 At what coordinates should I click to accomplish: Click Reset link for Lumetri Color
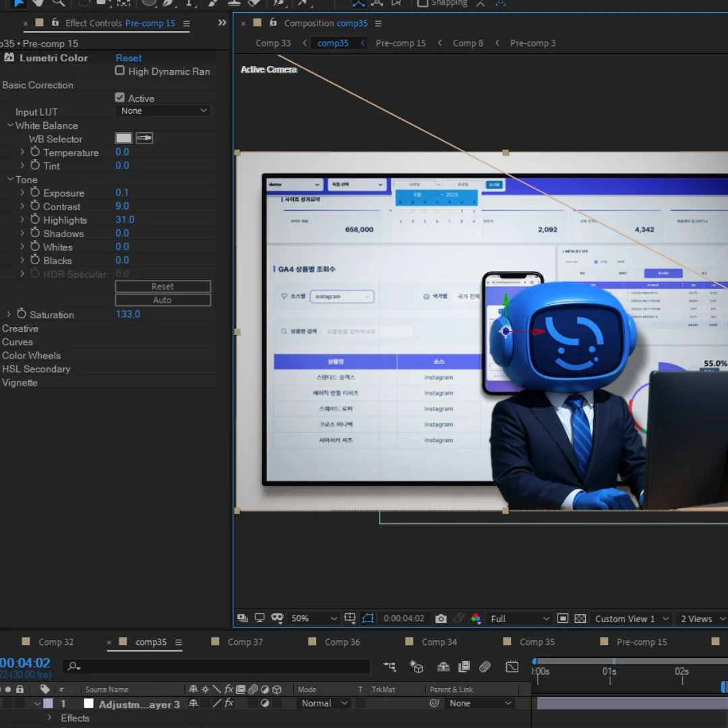[x=129, y=58]
